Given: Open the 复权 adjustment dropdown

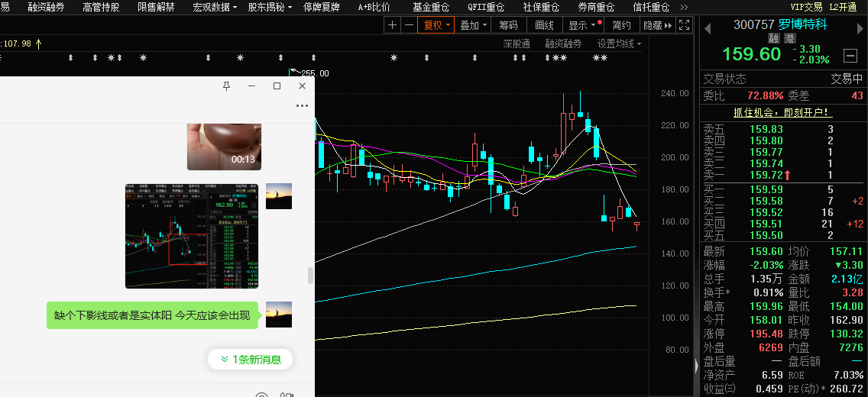Looking at the screenshot, I should (436, 25).
